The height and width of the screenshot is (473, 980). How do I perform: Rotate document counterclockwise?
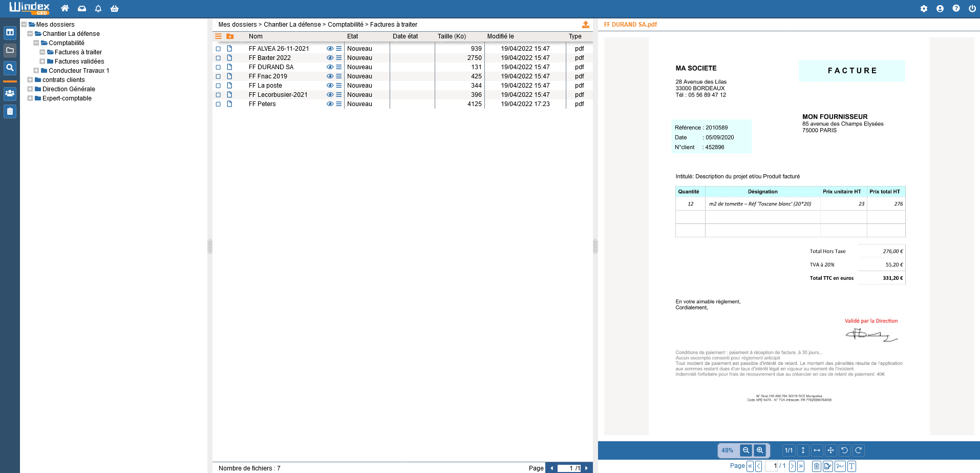point(844,450)
